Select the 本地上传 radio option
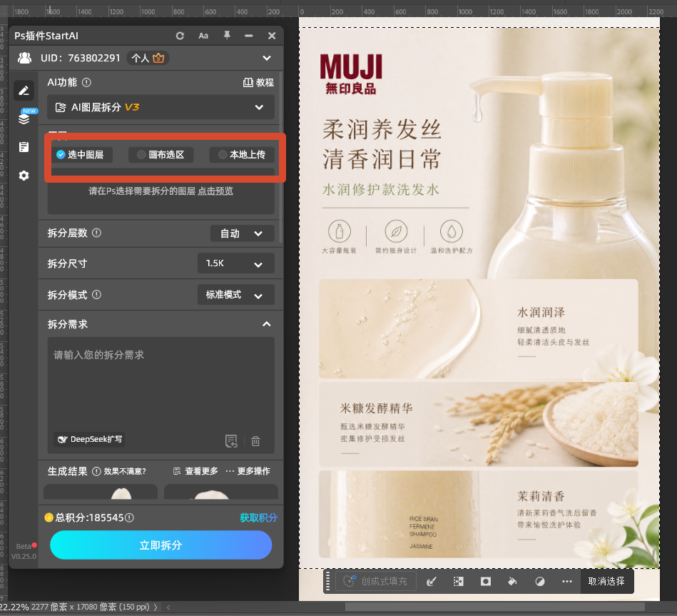Viewport: 677px width, 616px height. (242, 155)
